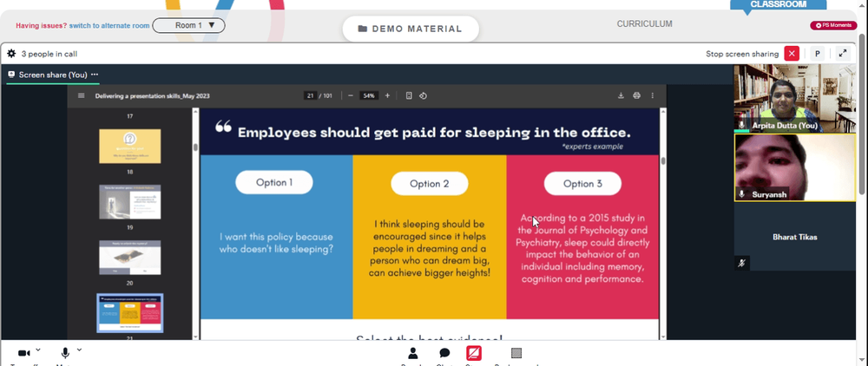Click PDF title 'Delivering a presentation skills_May 2023'

152,95
